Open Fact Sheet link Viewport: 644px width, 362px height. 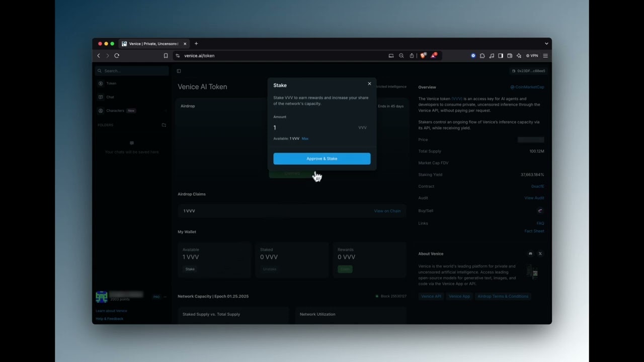(x=534, y=231)
